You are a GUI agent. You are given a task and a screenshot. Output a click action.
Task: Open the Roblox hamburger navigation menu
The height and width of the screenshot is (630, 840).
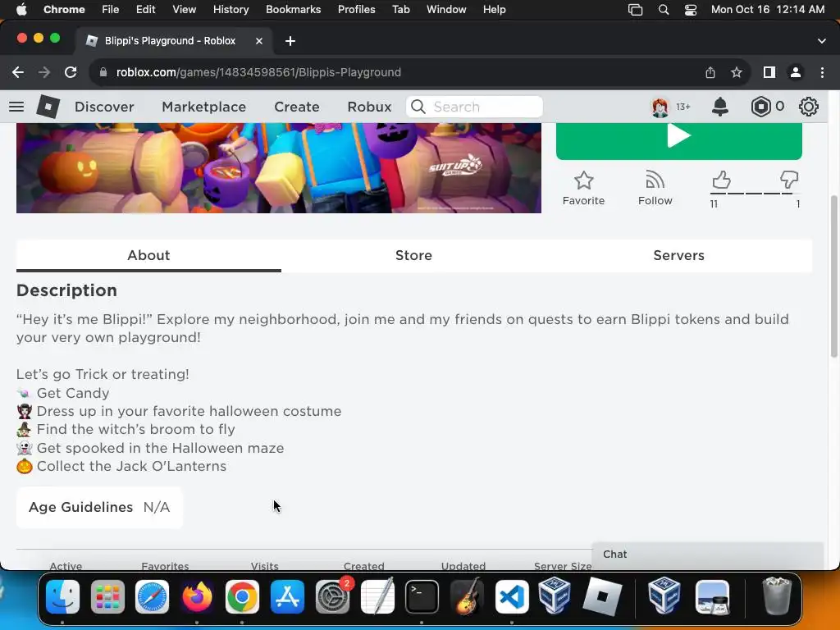(x=16, y=107)
